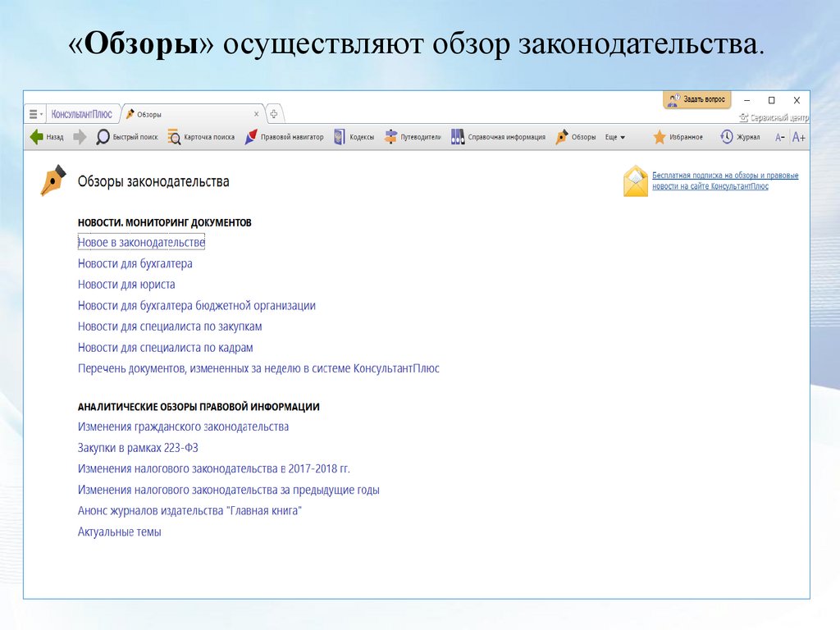This screenshot has width=840, height=630.
Task: Expand the Еще dropdown in toolbar
Action: click(615, 137)
